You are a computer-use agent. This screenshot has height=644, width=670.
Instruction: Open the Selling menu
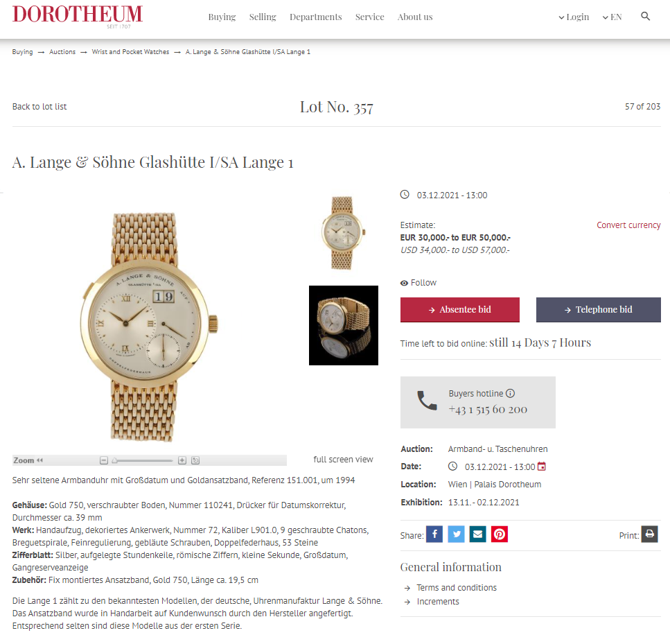[x=263, y=17]
